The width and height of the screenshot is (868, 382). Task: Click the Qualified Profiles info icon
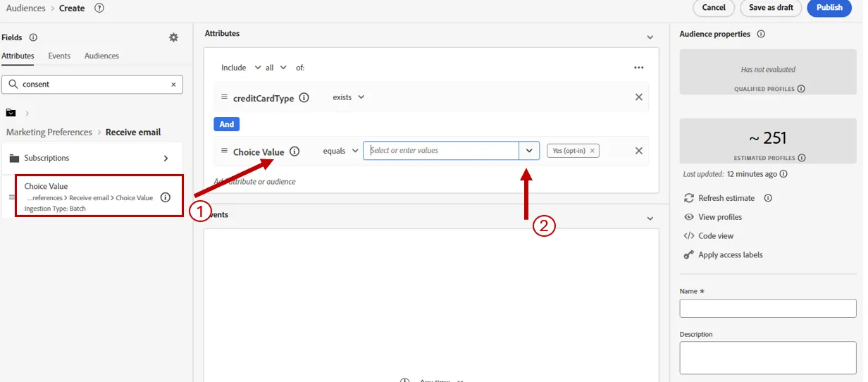coord(801,89)
